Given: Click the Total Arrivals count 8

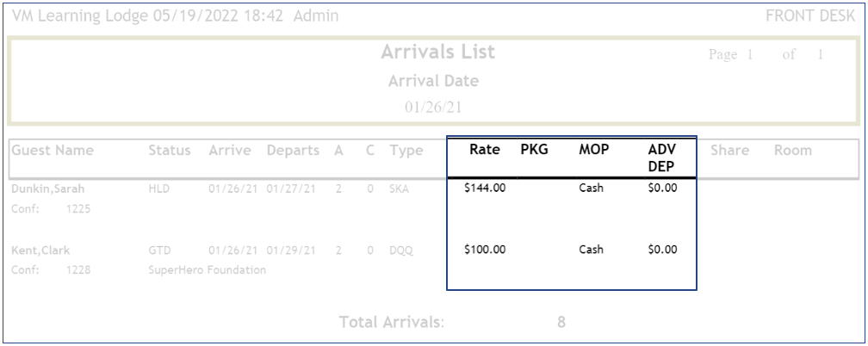Looking at the screenshot, I should pyautogui.click(x=561, y=324).
